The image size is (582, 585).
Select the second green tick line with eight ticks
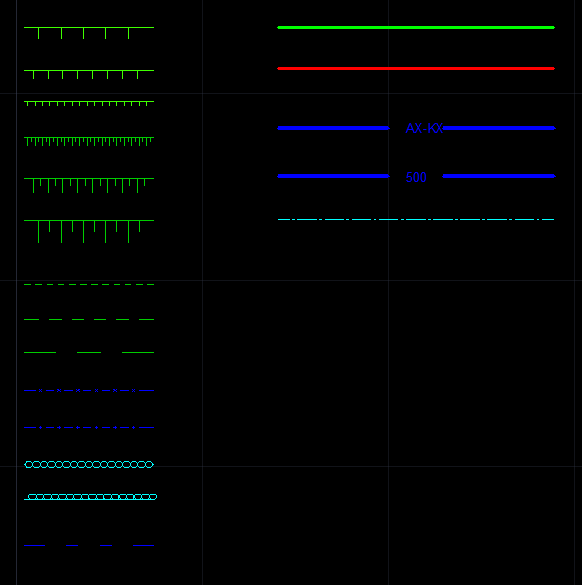[89, 74]
